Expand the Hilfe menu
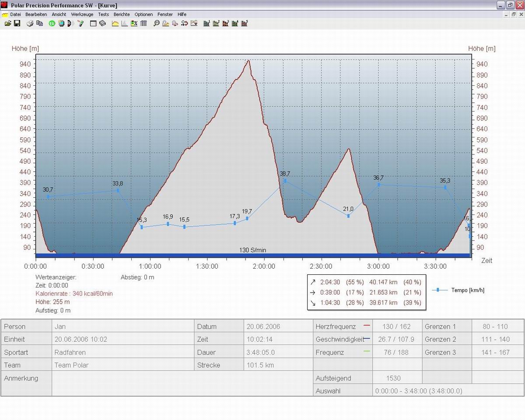The width and height of the screenshot is (525, 420). pyautogui.click(x=182, y=14)
